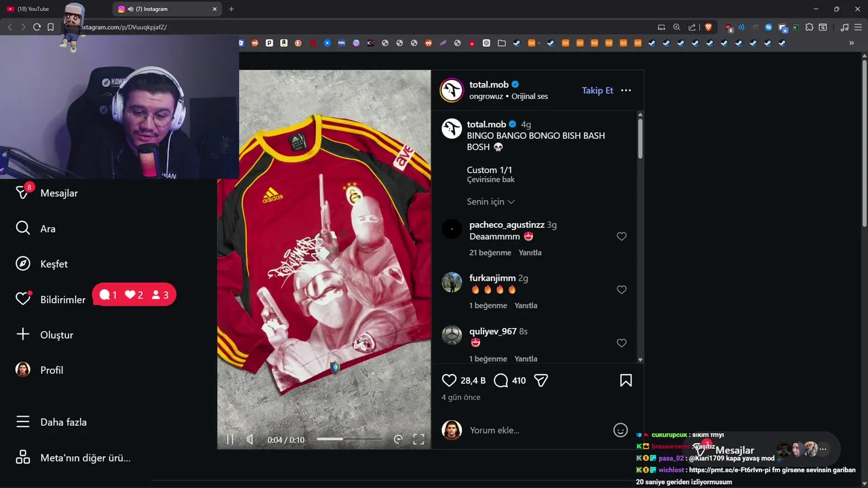Screen dimensions: 868x488
Task: Like quliyev_967's comment
Action: pos(622,343)
